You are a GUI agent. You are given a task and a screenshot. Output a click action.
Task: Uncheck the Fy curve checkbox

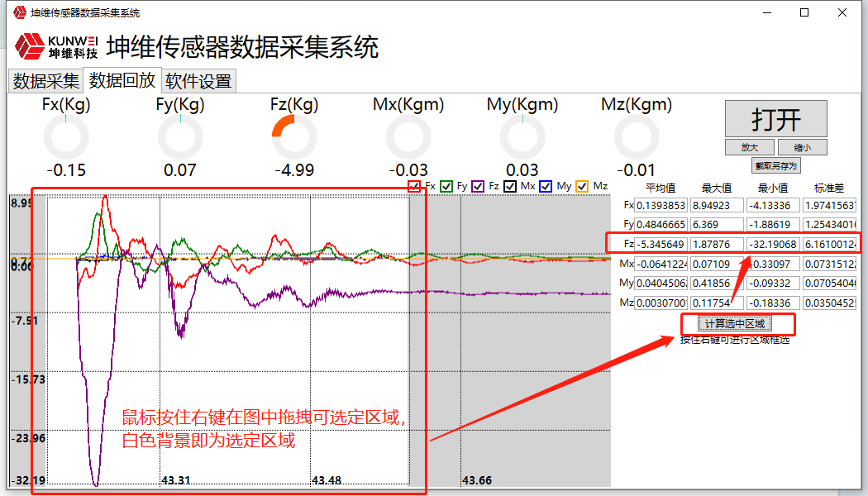pos(446,187)
